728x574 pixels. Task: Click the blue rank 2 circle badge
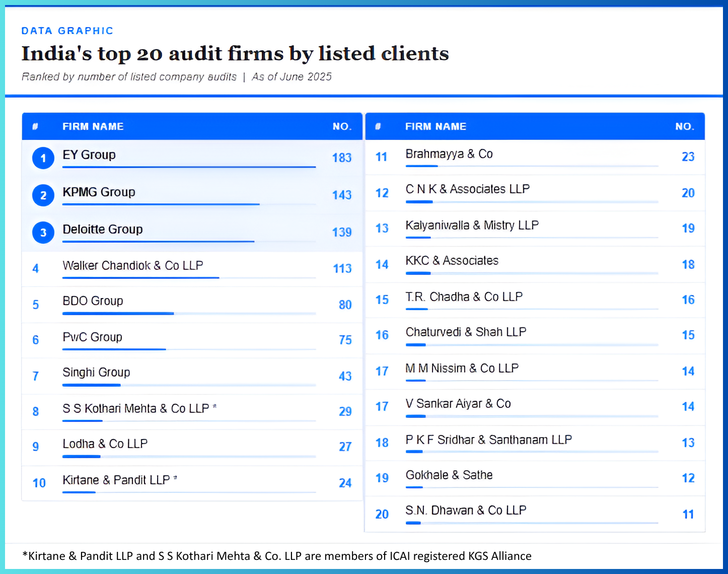(x=43, y=195)
